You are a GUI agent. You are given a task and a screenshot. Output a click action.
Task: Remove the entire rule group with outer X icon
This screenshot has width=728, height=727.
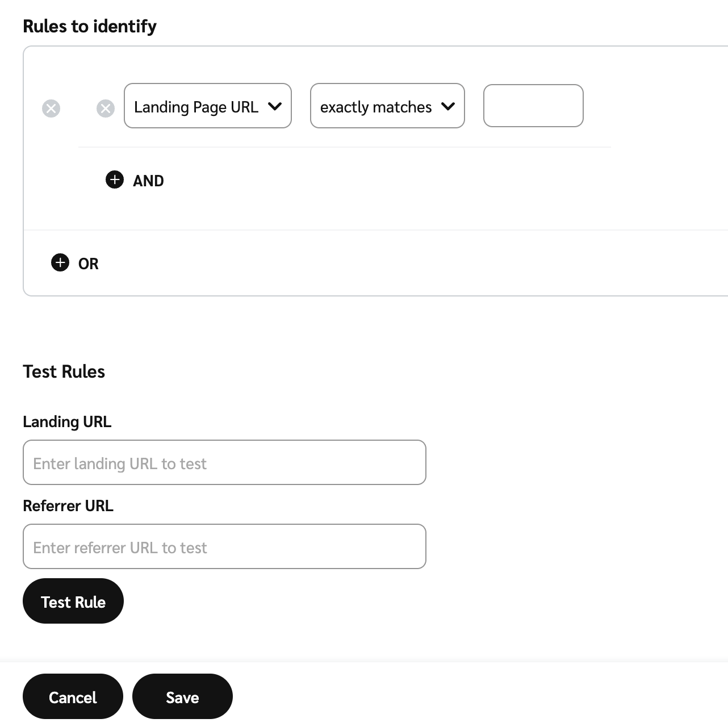[x=51, y=108]
